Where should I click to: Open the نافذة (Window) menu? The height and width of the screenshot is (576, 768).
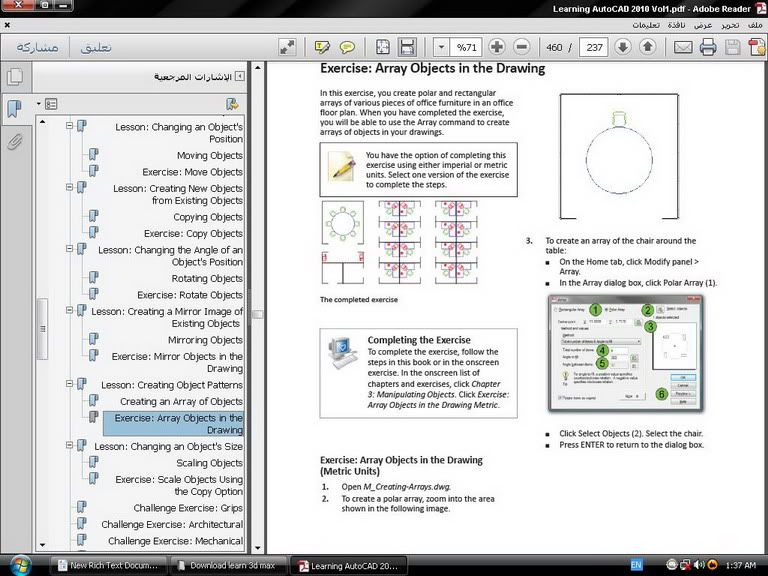click(x=676, y=24)
